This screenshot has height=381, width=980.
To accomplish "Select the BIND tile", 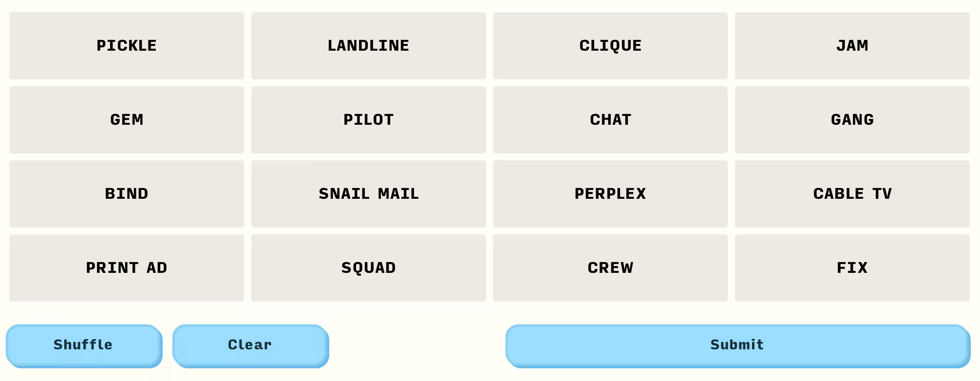I will [x=127, y=194].
